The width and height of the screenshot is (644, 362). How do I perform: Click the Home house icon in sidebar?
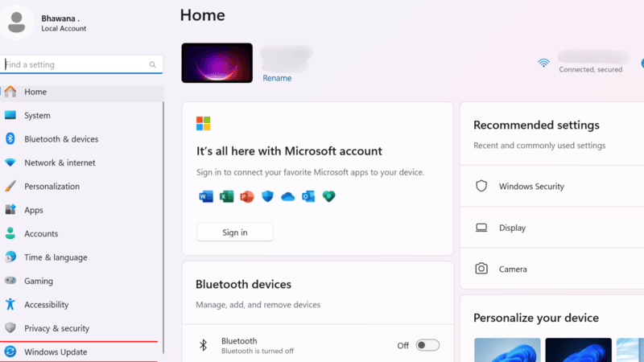point(10,92)
